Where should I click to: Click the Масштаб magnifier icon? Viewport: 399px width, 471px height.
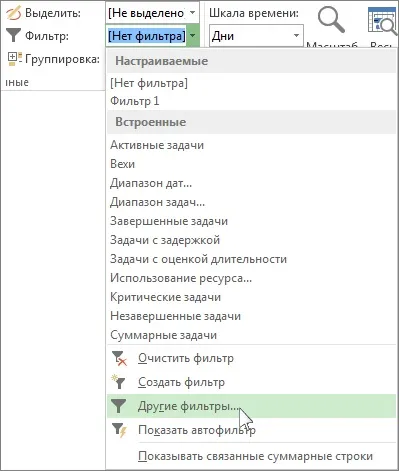pos(331,20)
